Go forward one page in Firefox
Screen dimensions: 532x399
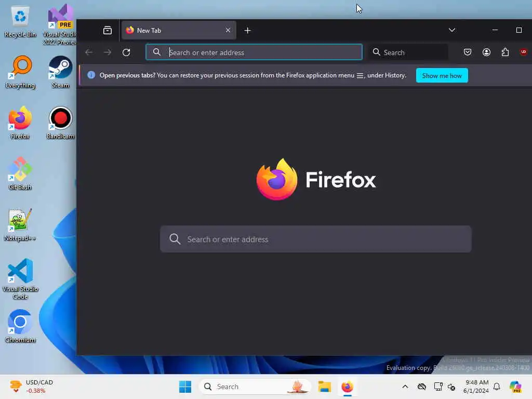click(x=108, y=52)
